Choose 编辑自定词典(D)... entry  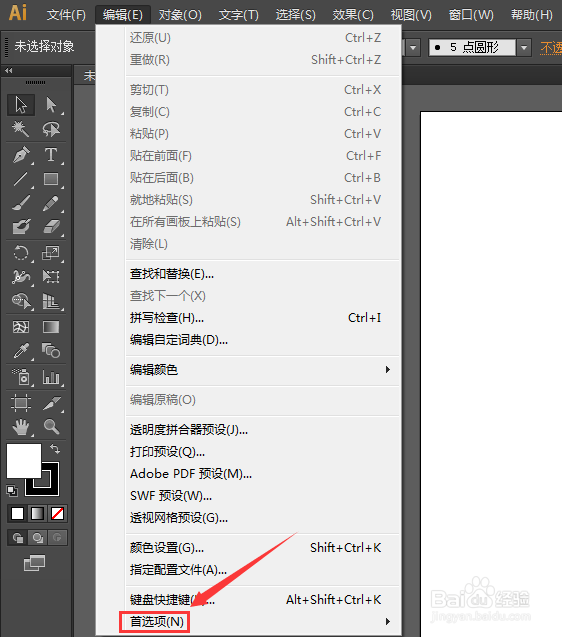[x=263, y=340]
